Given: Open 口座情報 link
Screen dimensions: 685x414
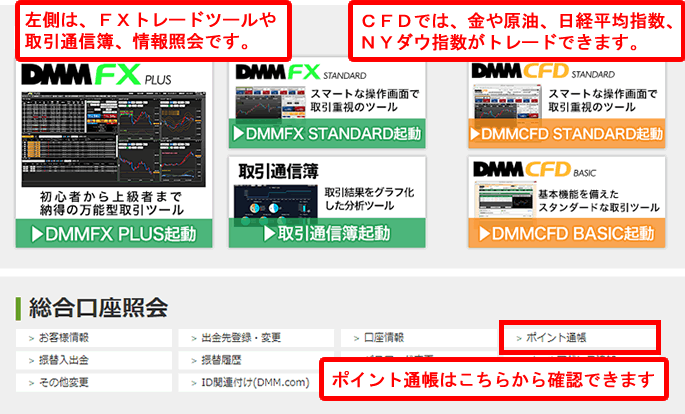Looking at the screenshot, I should pos(419,338).
